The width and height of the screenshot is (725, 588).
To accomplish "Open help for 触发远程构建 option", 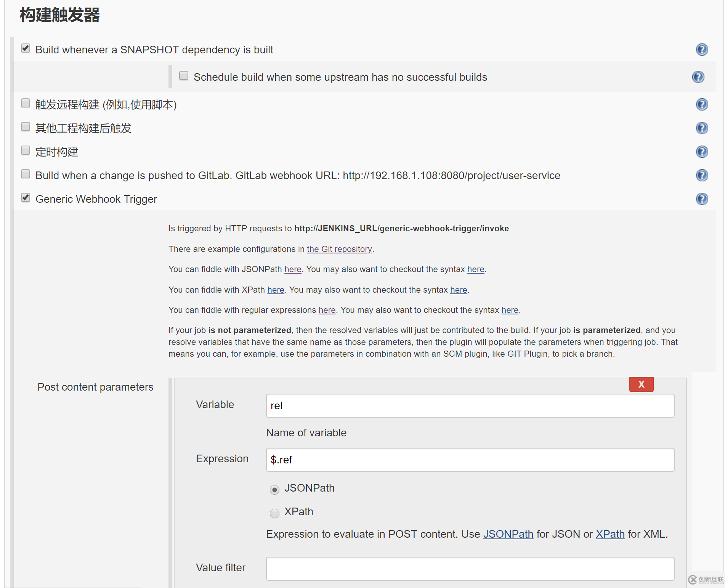I will pos(702,104).
